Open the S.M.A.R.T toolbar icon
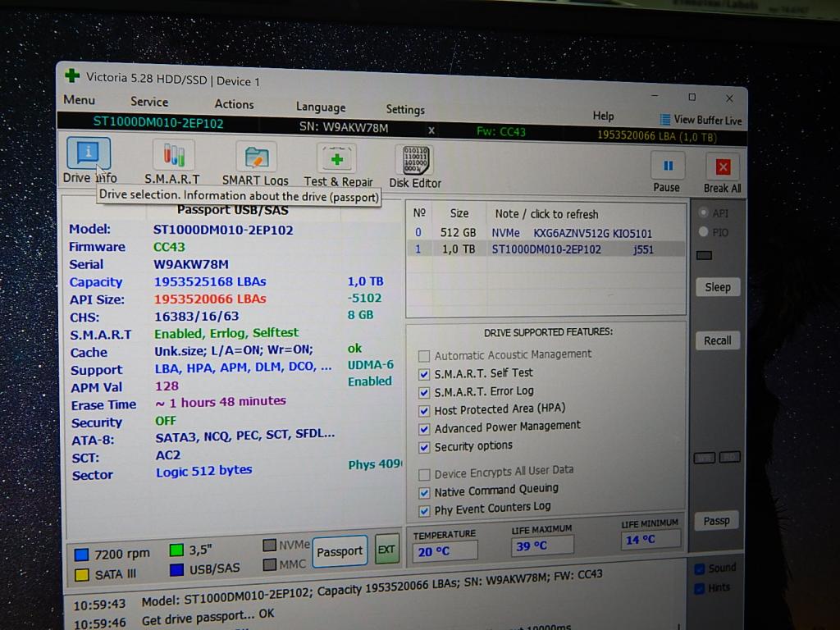 coord(173,155)
